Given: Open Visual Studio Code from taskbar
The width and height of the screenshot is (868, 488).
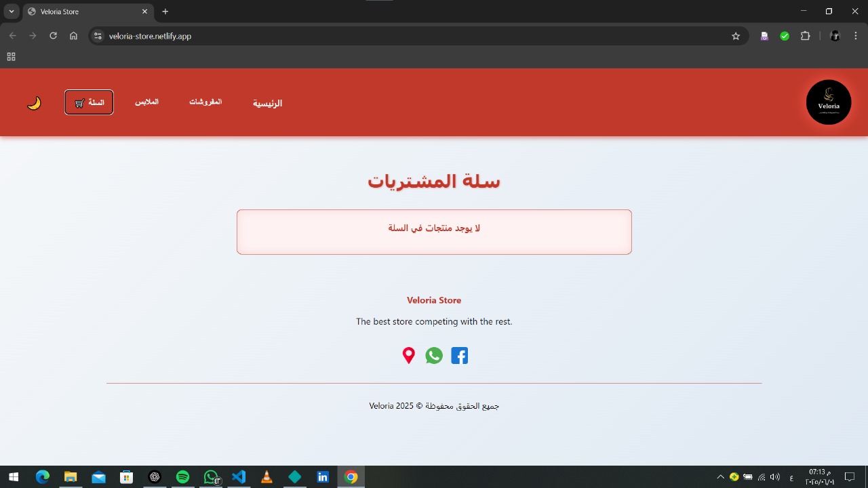Looking at the screenshot, I should [x=238, y=477].
